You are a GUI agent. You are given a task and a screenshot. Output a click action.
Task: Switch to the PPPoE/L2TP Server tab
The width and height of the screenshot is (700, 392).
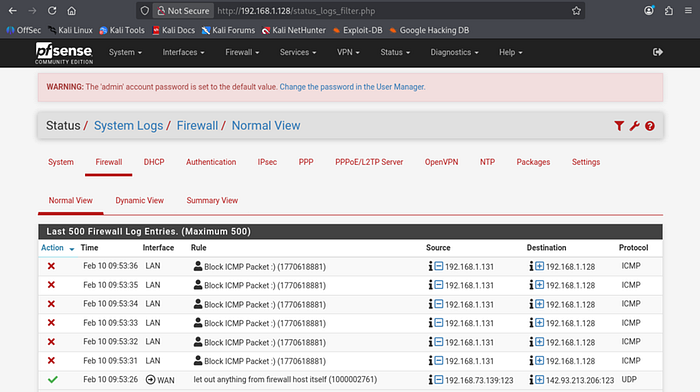click(369, 162)
